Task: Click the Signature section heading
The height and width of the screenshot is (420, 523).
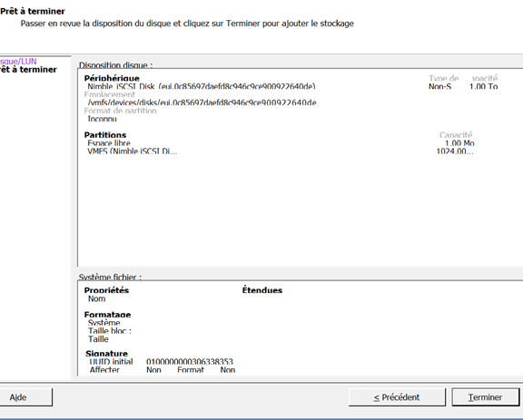Action: click(x=106, y=354)
